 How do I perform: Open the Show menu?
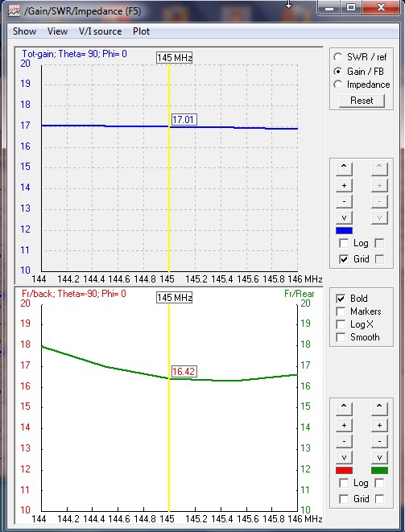[24, 31]
